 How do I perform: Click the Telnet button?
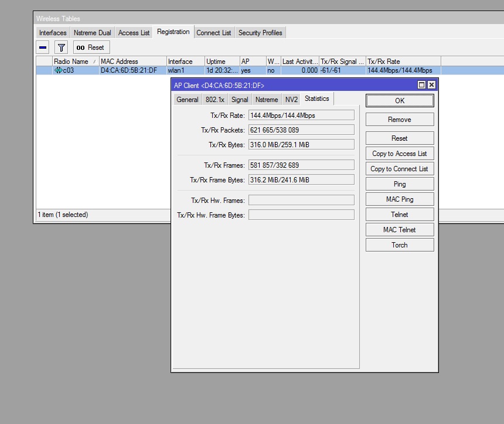click(x=400, y=215)
